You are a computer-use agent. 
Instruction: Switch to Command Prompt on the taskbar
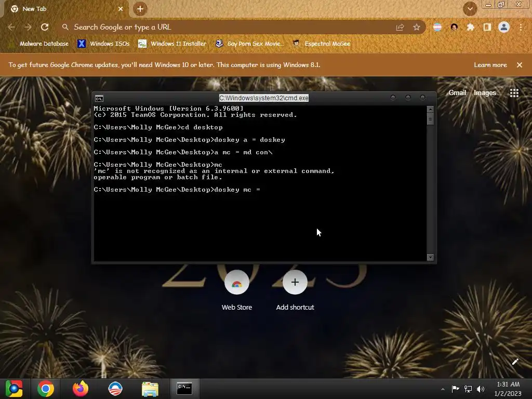(184, 389)
